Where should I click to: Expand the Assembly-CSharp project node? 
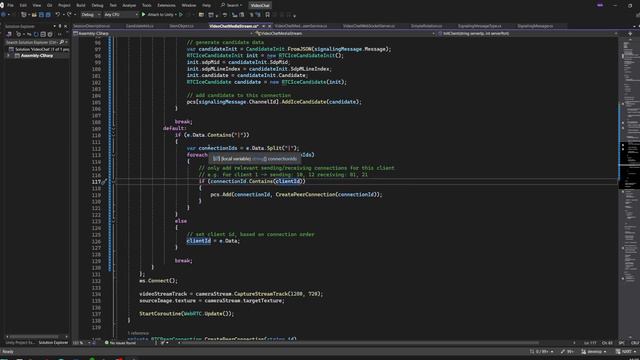[8, 56]
